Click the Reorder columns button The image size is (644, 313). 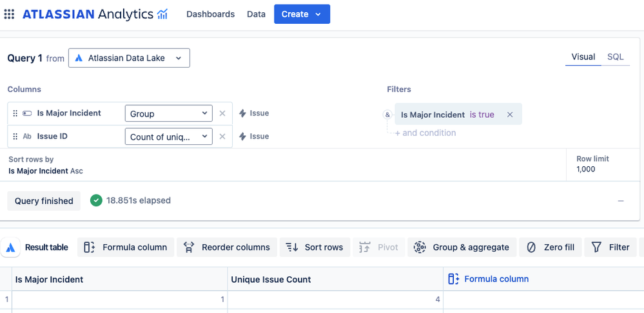[227, 247]
